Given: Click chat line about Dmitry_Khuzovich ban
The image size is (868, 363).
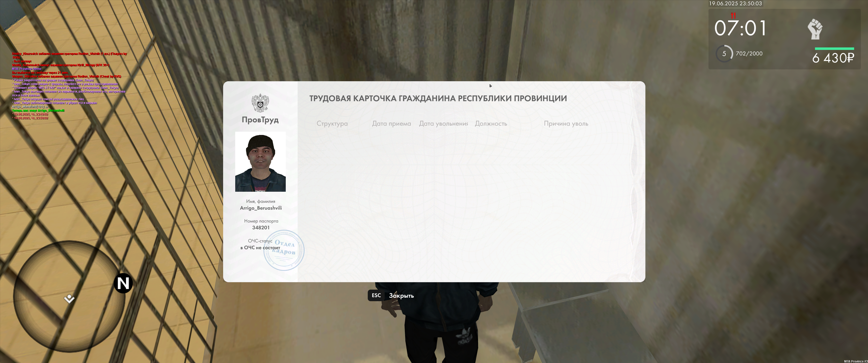Looking at the screenshot, I should 69,55.
